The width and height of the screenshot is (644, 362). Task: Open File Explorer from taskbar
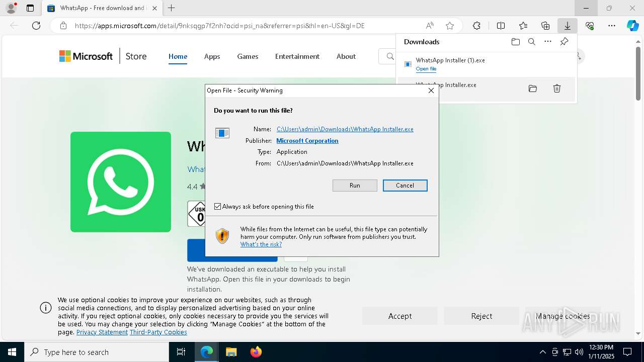[231, 352]
